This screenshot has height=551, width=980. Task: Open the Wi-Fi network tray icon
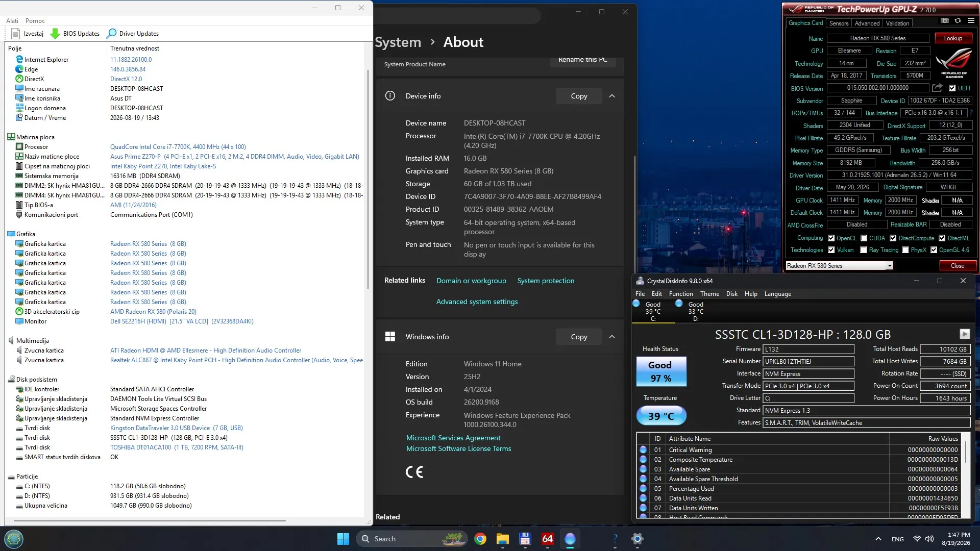click(x=917, y=539)
